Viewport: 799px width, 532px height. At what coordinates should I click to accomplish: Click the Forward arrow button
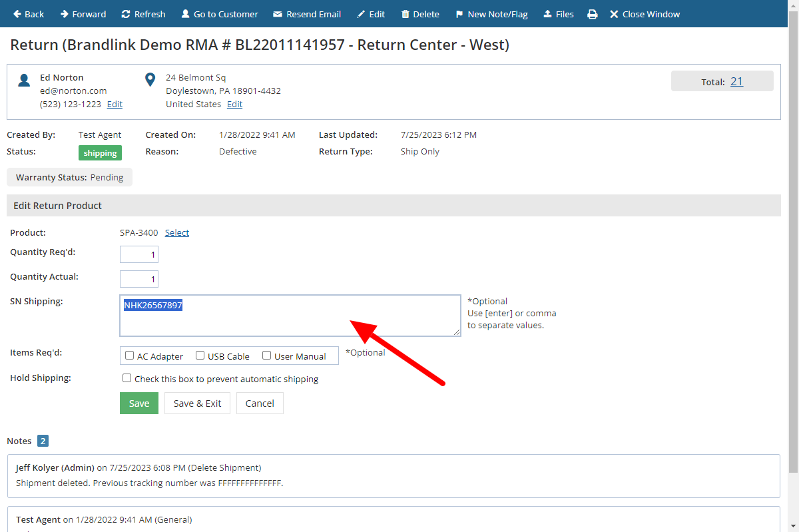(x=65, y=14)
